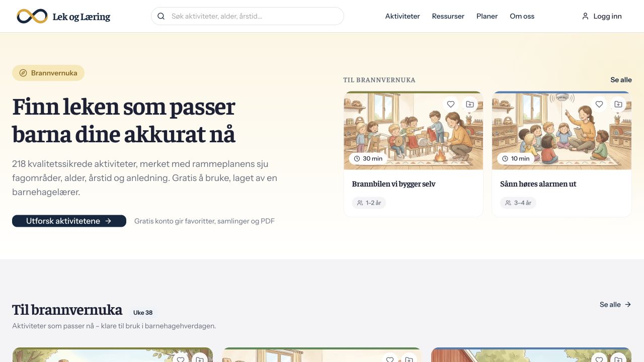The height and width of the screenshot is (362, 644).
Task: Click the "Aktiviteter som passer nå" subtitle
Action: click(114, 326)
